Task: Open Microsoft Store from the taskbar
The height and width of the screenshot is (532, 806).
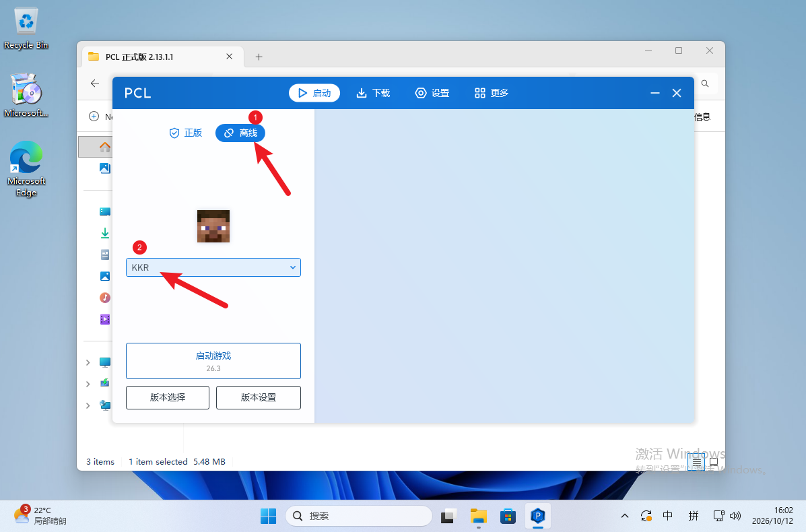Action: click(x=508, y=516)
